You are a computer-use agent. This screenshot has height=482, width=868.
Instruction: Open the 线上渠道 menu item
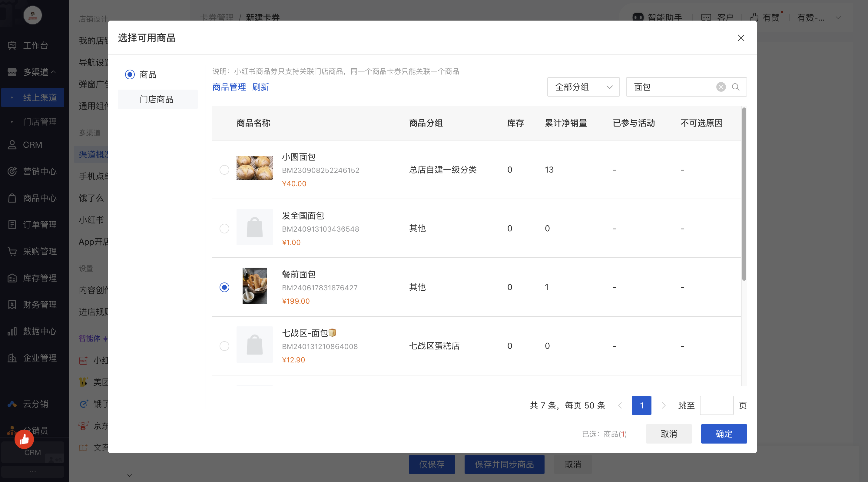(39, 97)
